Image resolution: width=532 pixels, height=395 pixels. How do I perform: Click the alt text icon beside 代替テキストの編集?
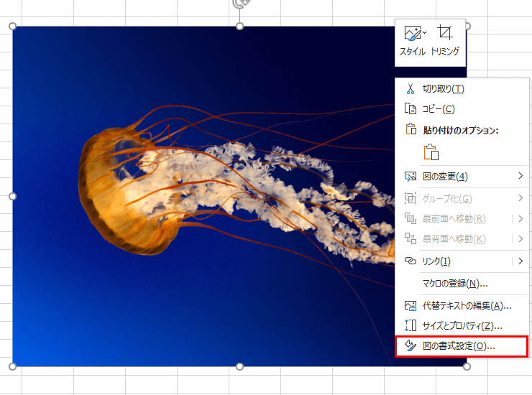point(411,306)
